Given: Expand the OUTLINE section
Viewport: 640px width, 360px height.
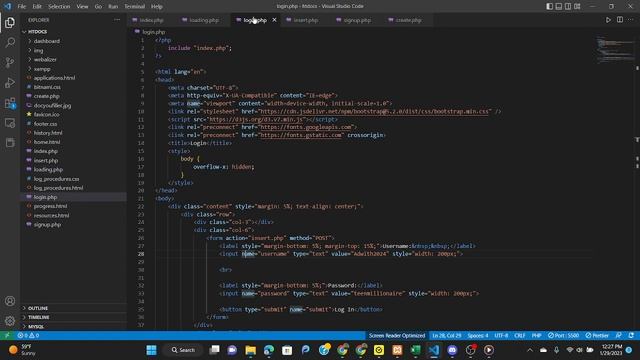Looking at the screenshot, I should (x=38, y=308).
